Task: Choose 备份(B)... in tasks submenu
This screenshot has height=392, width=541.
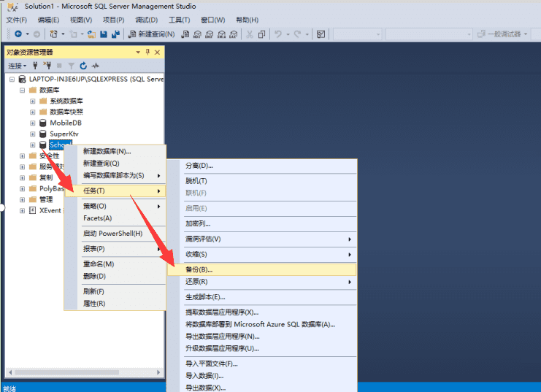Action: (x=262, y=270)
